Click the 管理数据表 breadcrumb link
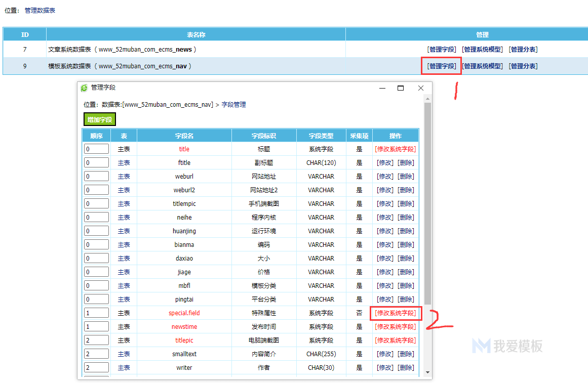Viewport: 588px width, 383px height. tap(40, 11)
